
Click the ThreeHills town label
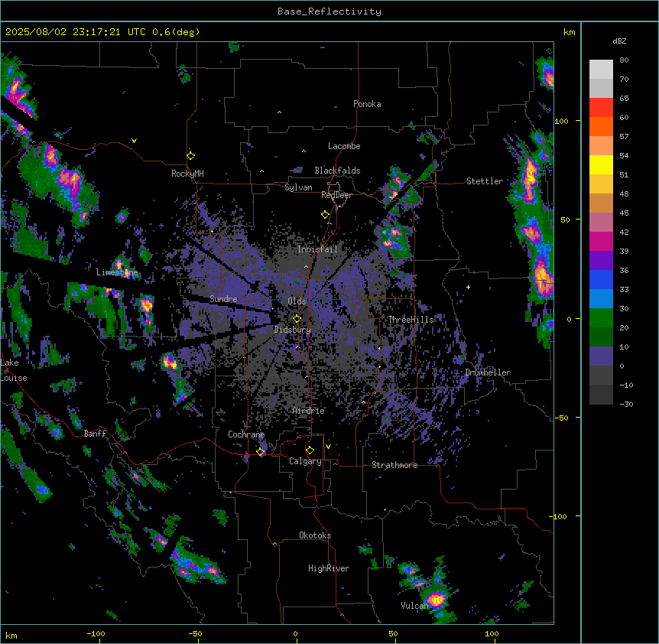click(411, 320)
